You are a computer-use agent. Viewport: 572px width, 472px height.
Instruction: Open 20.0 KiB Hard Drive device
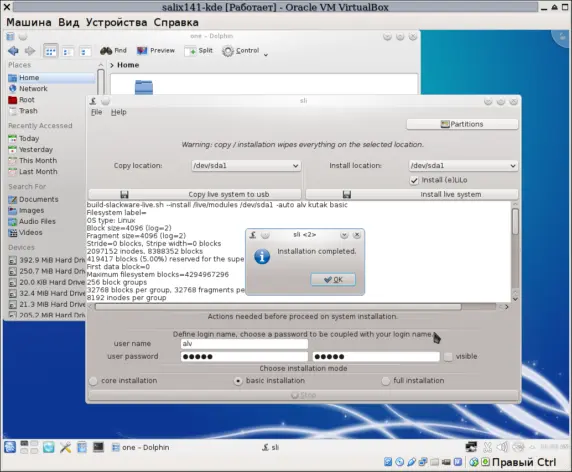47,282
